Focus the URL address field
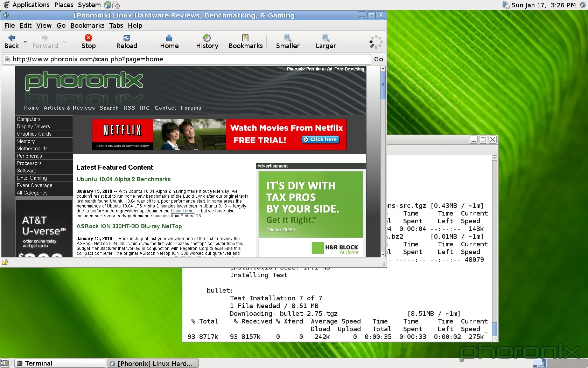This screenshot has height=368, width=588. pyautogui.click(x=187, y=59)
